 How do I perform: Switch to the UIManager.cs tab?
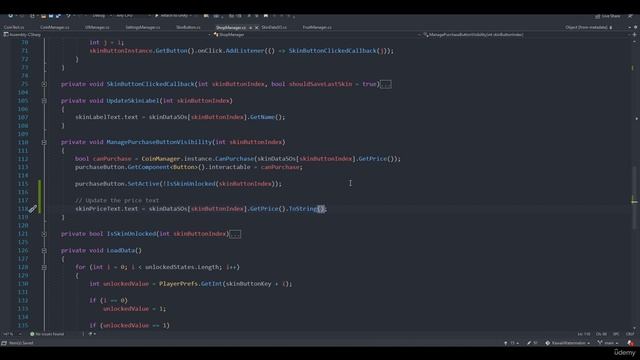point(97,27)
